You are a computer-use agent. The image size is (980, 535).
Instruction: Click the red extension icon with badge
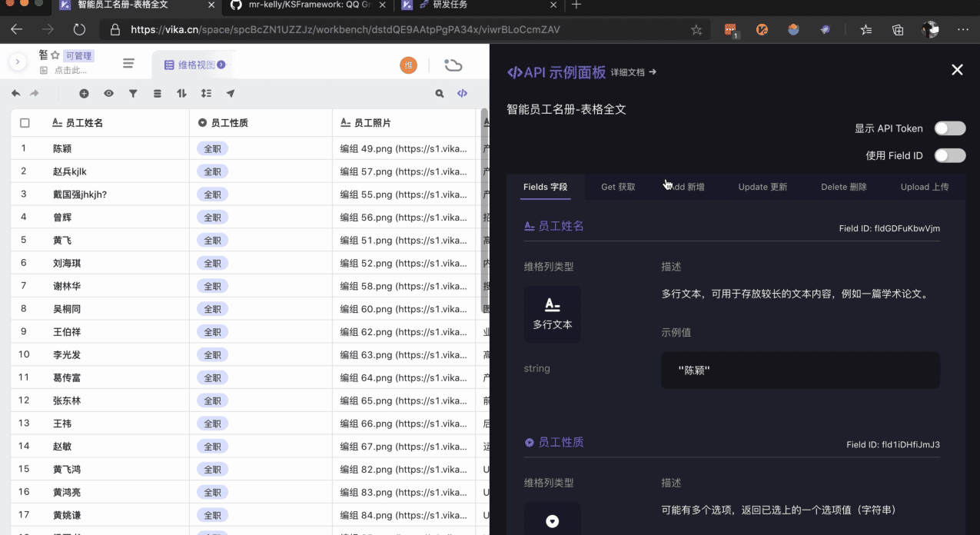point(731,30)
